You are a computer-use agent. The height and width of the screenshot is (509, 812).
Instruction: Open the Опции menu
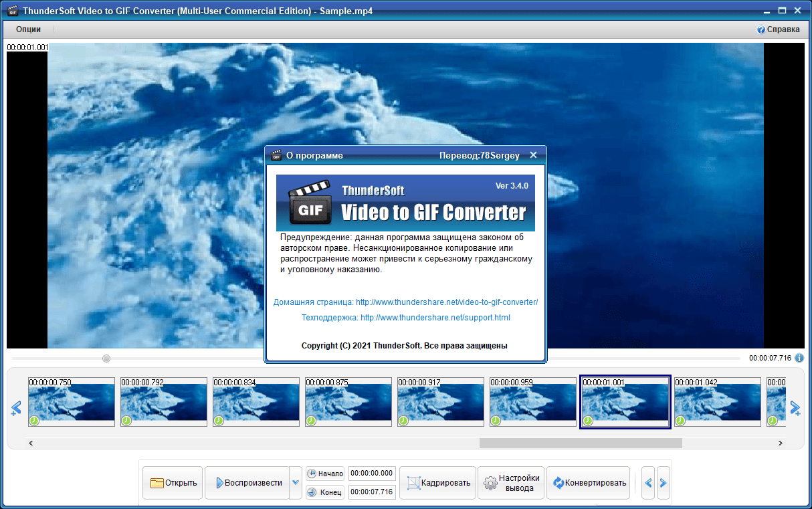point(29,29)
